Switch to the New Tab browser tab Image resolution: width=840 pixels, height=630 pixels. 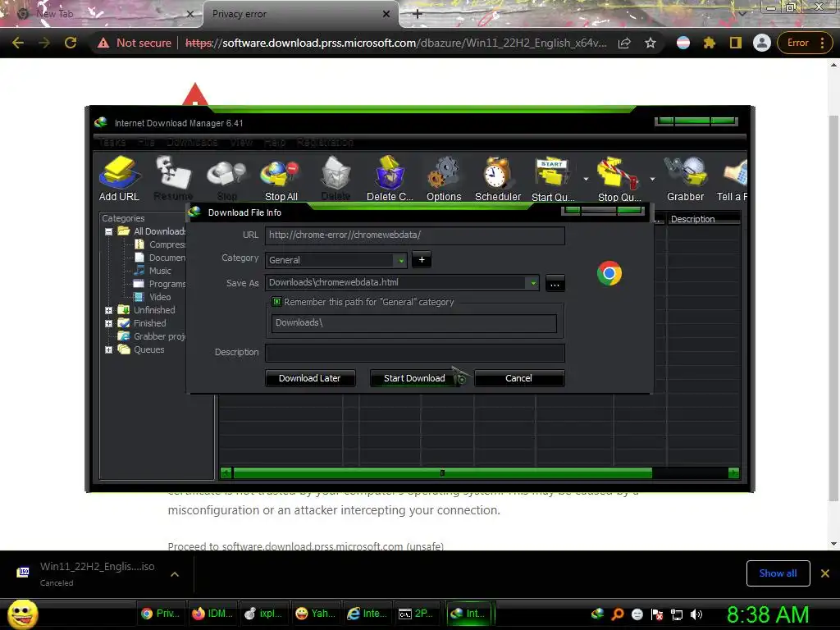pos(102,14)
